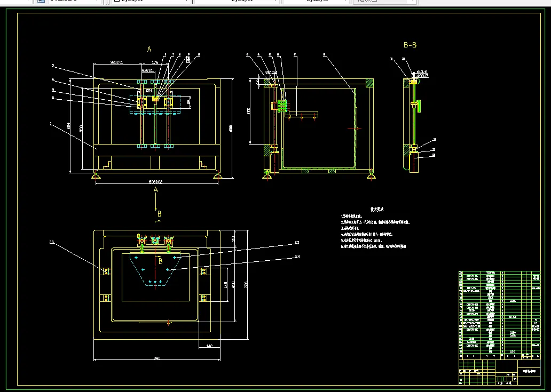Select the yellow A title above front view

point(149,49)
